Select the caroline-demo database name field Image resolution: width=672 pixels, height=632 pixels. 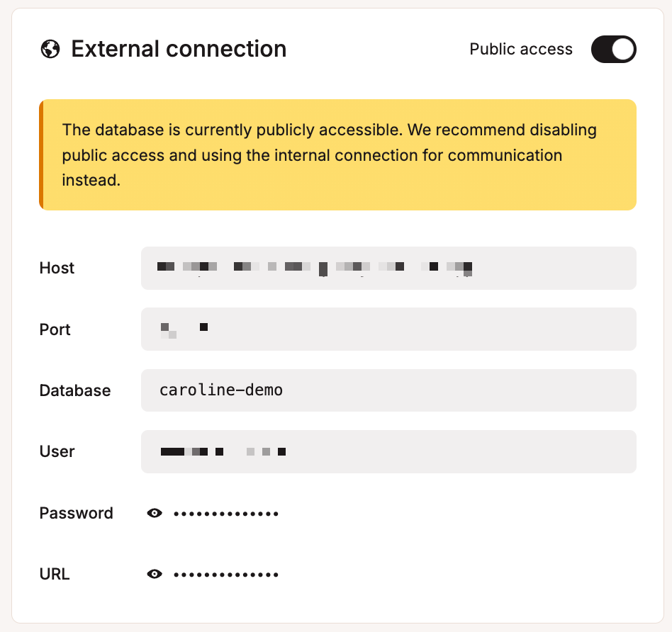(x=388, y=390)
